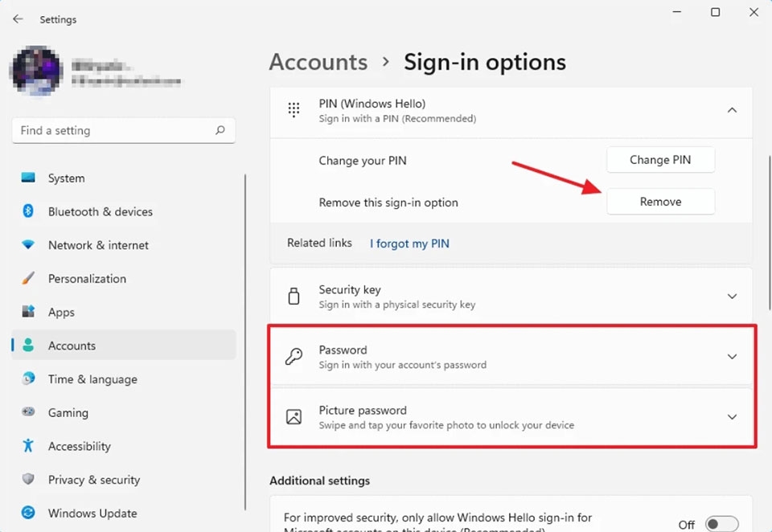Expand the Picture password option

click(732, 417)
